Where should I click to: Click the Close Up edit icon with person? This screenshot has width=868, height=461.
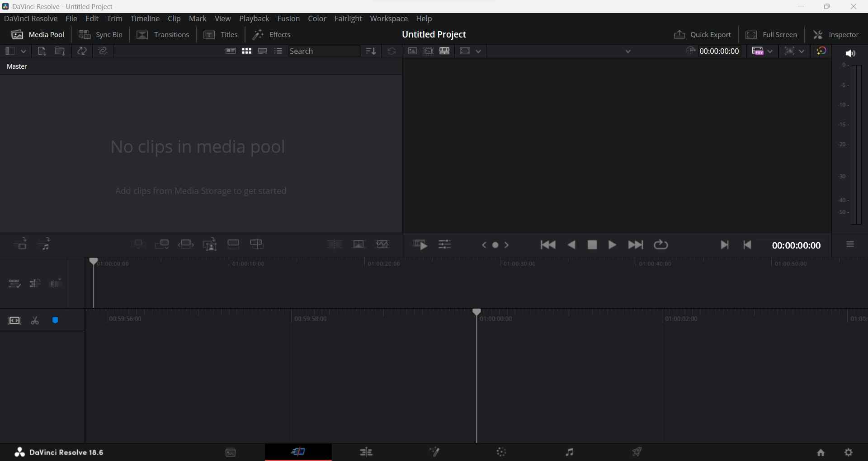pyautogui.click(x=210, y=245)
